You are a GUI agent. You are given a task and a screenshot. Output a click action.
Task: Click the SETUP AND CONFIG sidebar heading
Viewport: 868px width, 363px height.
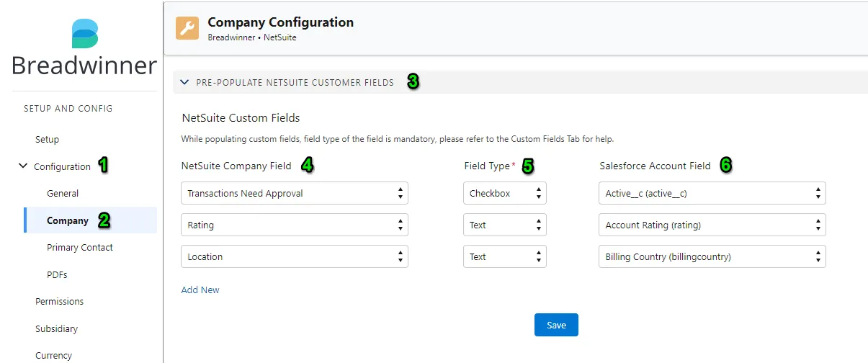coord(68,109)
